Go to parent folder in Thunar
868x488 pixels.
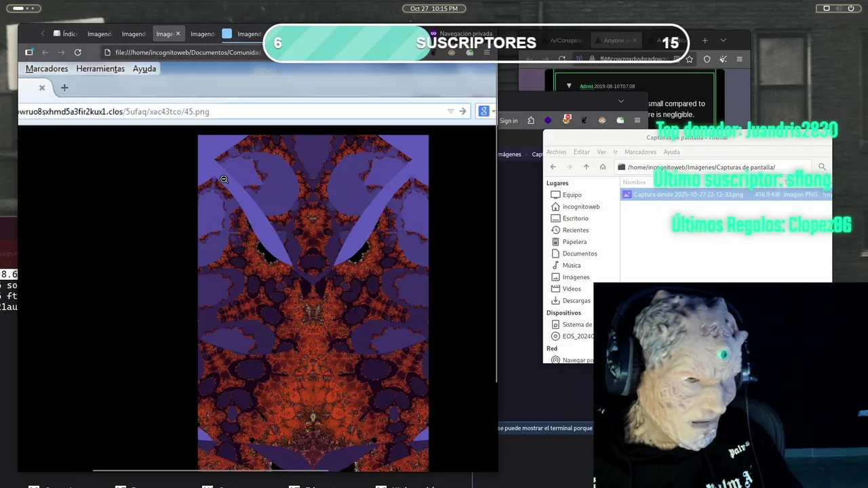point(586,167)
